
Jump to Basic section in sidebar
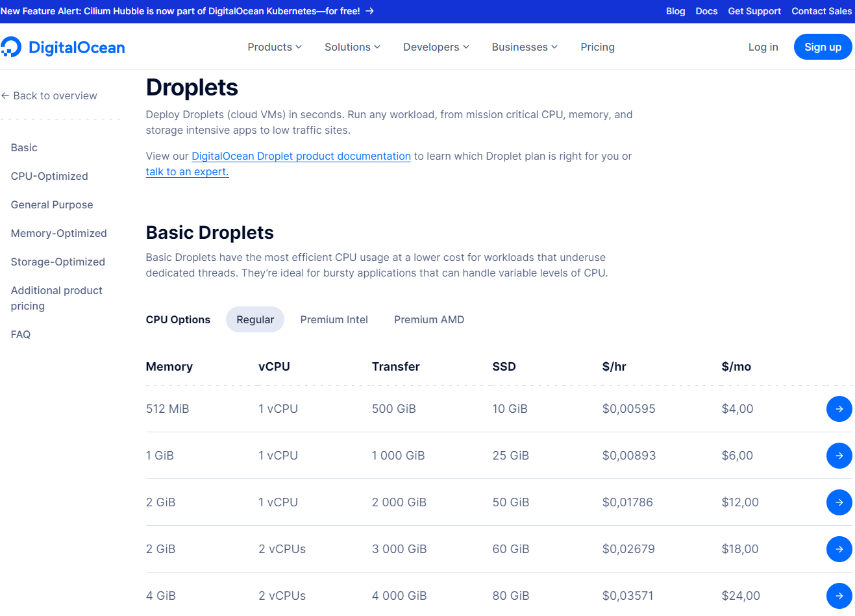pos(24,147)
